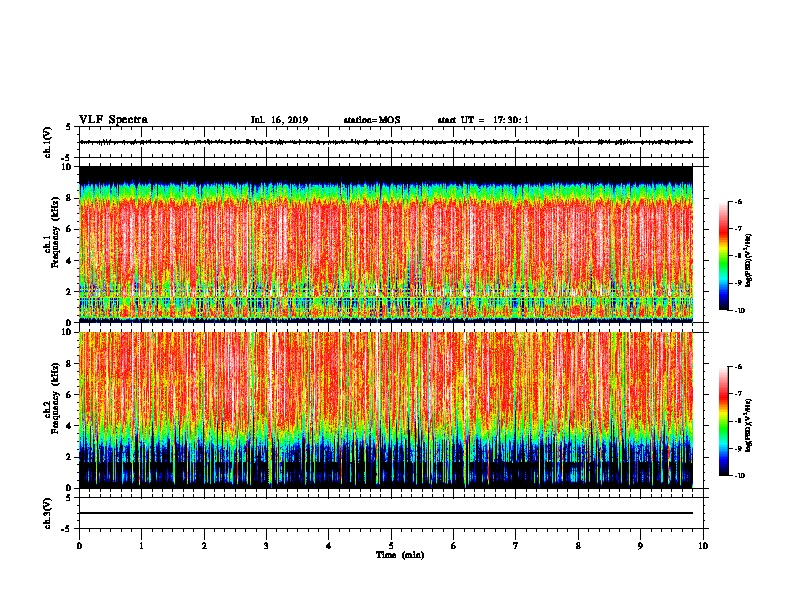Click the ch.1 colorbar "log(PSD)(V²/Hz)" label
The image size is (792, 612).
point(749,261)
